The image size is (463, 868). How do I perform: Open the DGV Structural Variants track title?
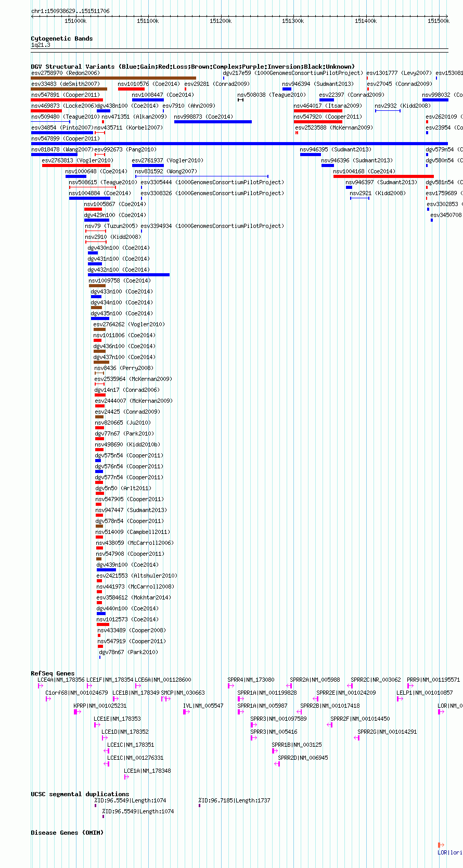pyautogui.click(x=193, y=67)
